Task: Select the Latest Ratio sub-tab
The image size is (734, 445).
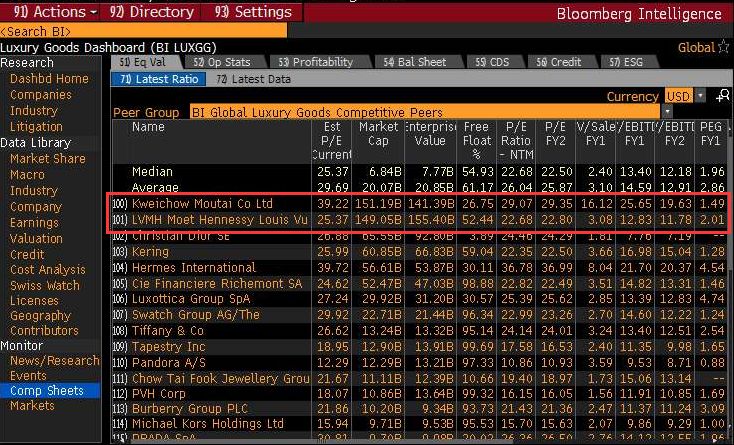Action: (159, 79)
